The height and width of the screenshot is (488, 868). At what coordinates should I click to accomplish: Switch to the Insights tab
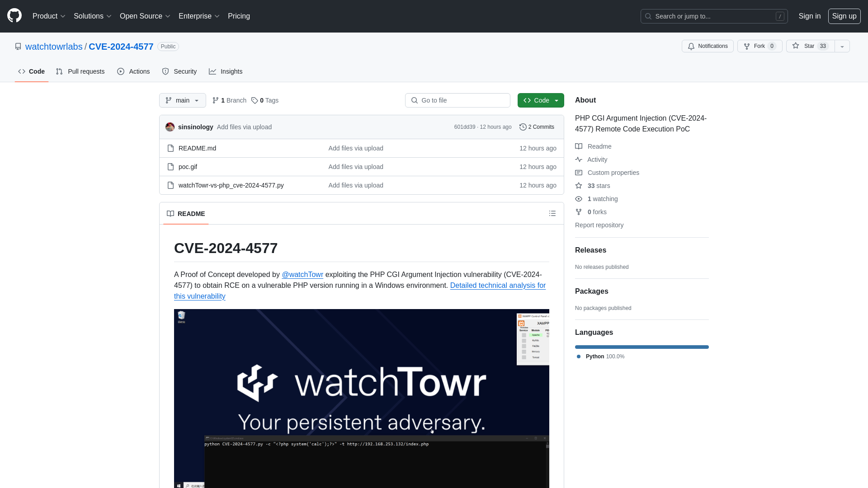click(226, 71)
